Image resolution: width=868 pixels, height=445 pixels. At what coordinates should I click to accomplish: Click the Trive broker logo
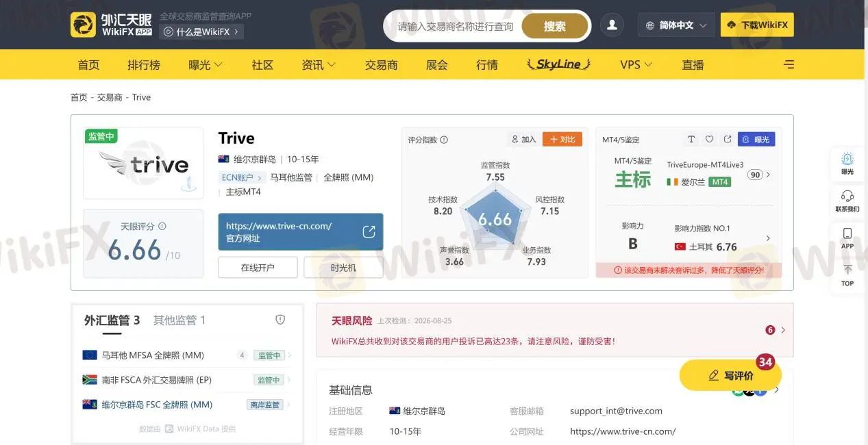144,163
